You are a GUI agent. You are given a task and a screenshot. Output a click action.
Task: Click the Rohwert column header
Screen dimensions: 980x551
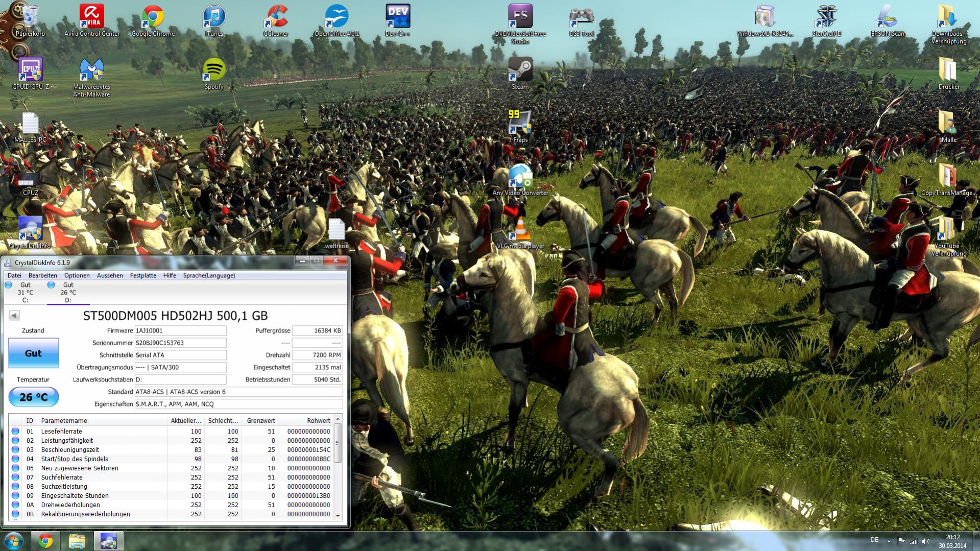pos(305,421)
